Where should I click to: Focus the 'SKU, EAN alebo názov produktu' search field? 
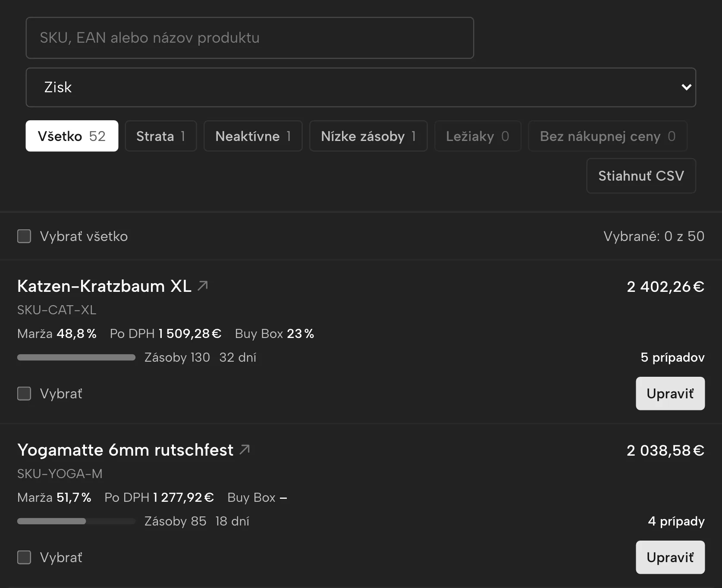tap(250, 38)
